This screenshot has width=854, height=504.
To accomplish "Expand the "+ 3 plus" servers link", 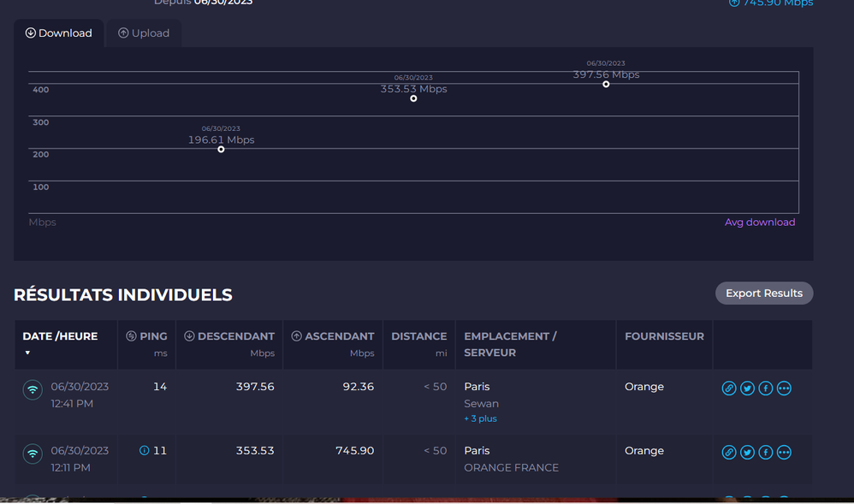I will 480,419.
